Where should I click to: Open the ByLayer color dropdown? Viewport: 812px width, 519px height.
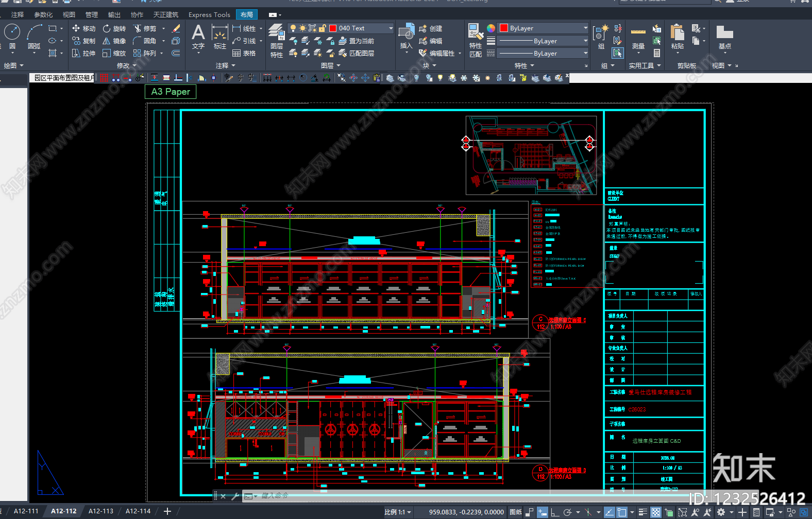pos(586,28)
